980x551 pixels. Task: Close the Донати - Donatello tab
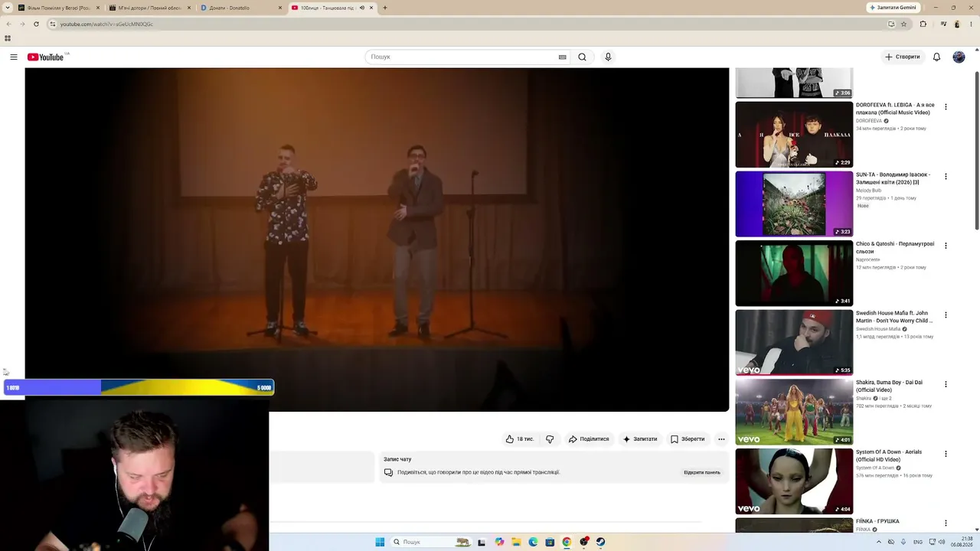(280, 8)
